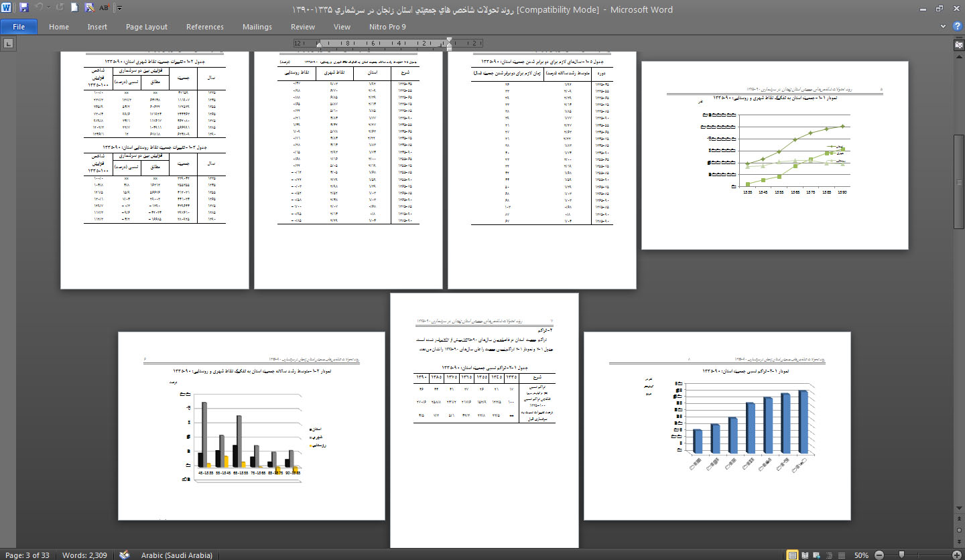Switch to Full Screen Reading view
The height and width of the screenshot is (560, 965).
click(x=804, y=555)
